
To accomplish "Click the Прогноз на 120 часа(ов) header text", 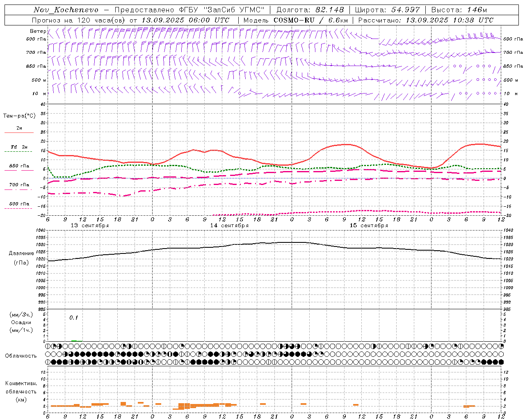I will pos(79,20).
